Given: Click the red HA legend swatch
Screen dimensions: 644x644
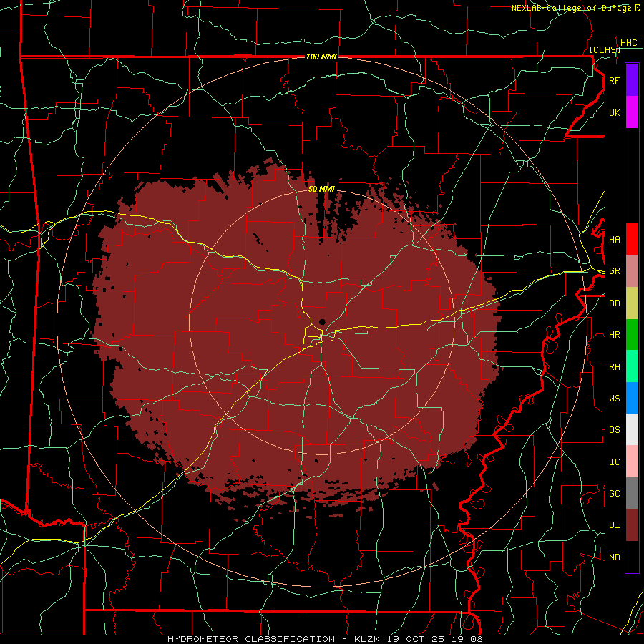Looking at the screenshot, I should pyautogui.click(x=632, y=239).
